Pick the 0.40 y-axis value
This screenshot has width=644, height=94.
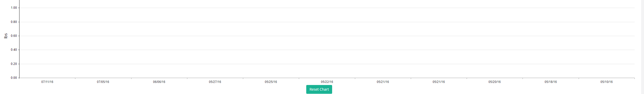[x=14, y=50]
